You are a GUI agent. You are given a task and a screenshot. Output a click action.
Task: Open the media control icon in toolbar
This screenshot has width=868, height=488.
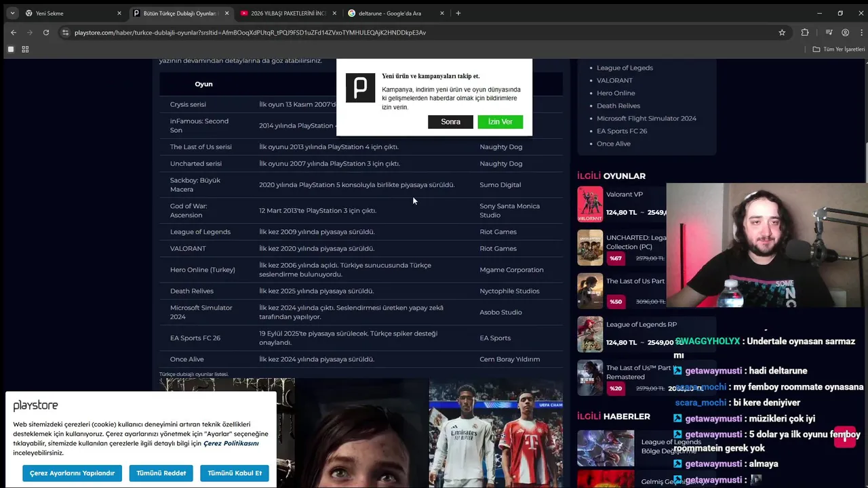pyautogui.click(x=829, y=33)
